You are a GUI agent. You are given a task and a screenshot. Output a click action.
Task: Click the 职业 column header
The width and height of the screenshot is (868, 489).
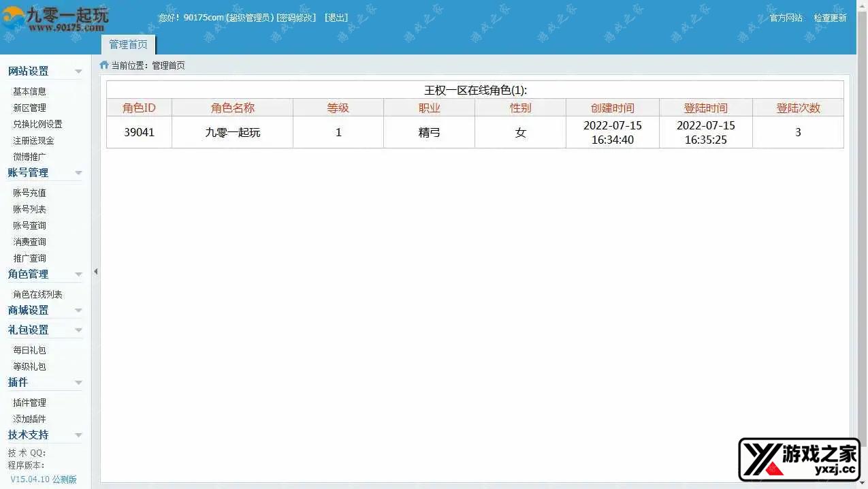pyautogui.click(x=430, y=108)
